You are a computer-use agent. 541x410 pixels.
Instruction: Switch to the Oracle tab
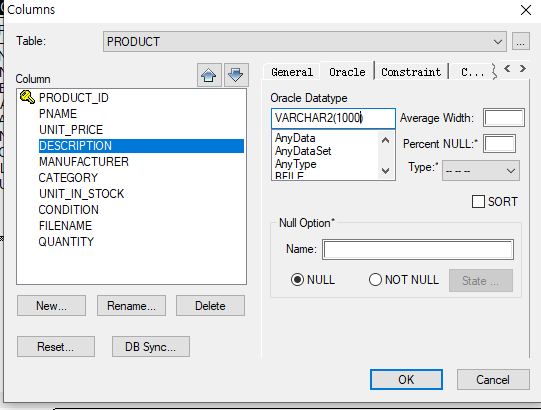point(347,72)
